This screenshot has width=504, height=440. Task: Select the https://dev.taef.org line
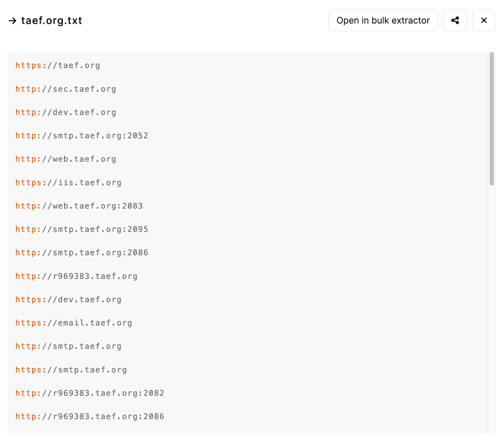[x=69, y=299]
